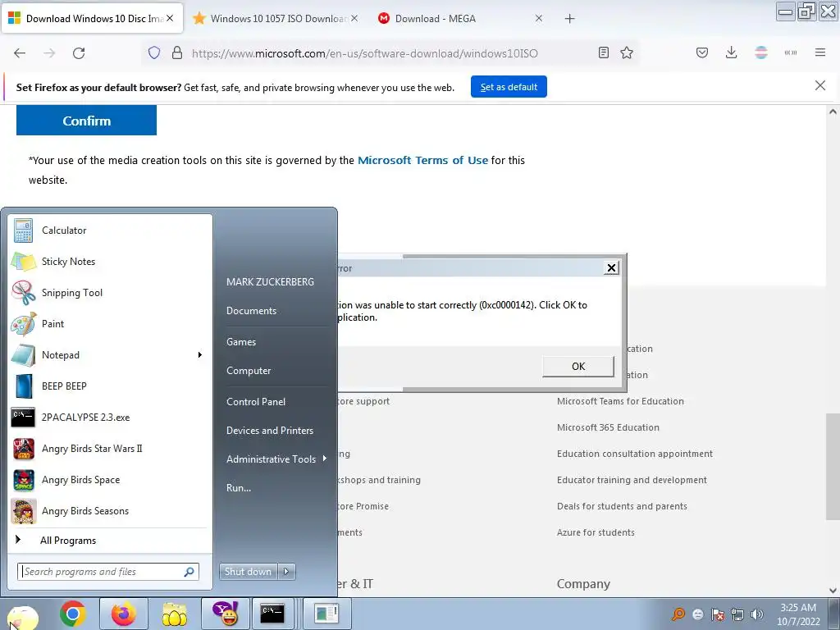Focus the Search programs and files box
The image size is (840, 630).
pyautogui.click(x=108, y=572)
